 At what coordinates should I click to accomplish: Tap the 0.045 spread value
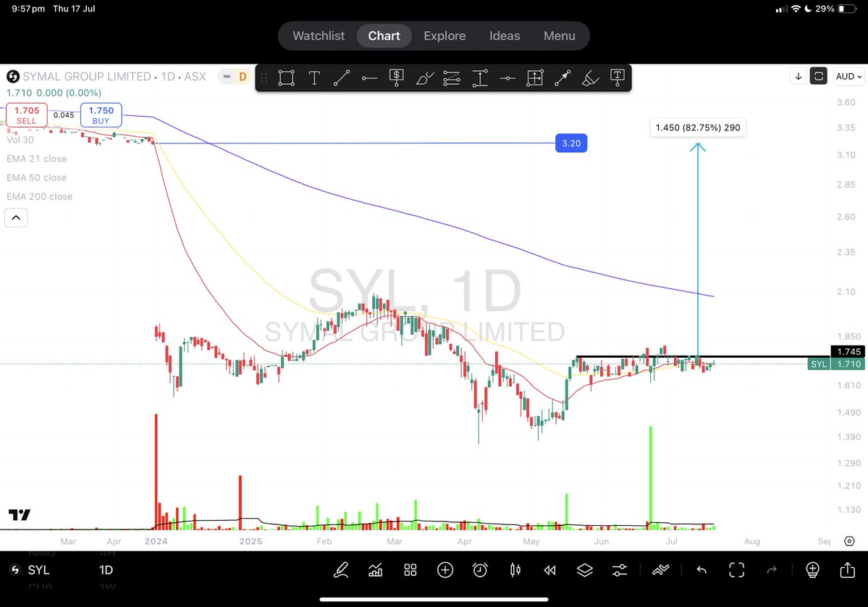click(x=64, y=115)
